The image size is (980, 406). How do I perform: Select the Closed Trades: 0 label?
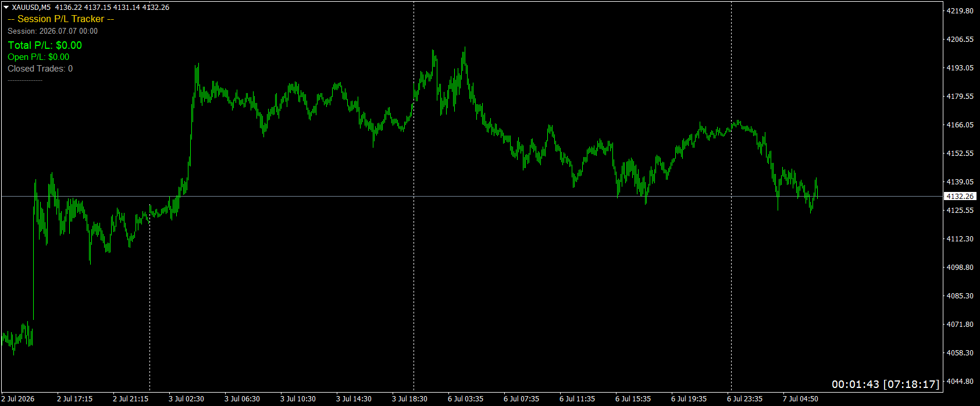click(40, 69)
